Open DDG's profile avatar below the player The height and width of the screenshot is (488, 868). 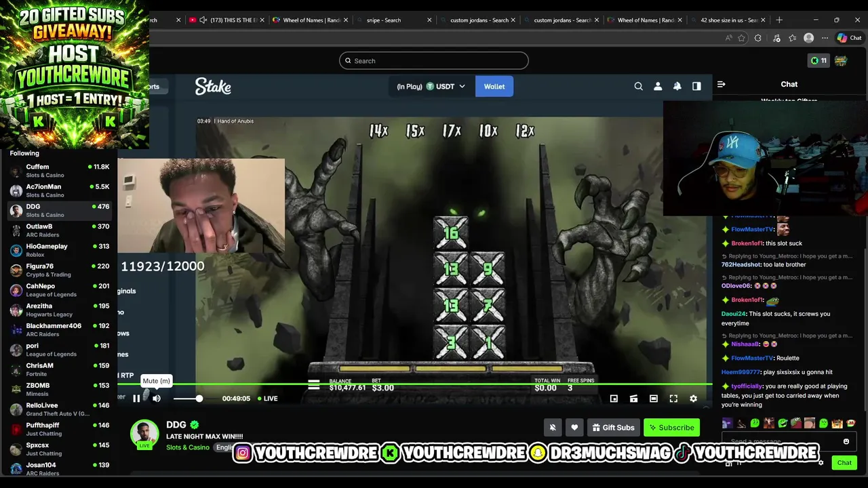[x=144, y=434]
